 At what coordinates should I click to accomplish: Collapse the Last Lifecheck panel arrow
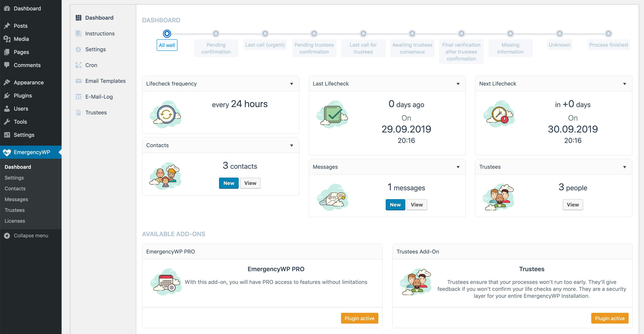pos(458,84)
